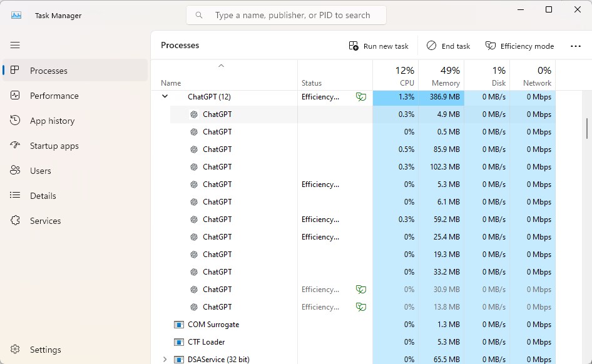Click the vertical scrollbar thumb of process list
592x364 pixels.
click(x=586, y=128)
